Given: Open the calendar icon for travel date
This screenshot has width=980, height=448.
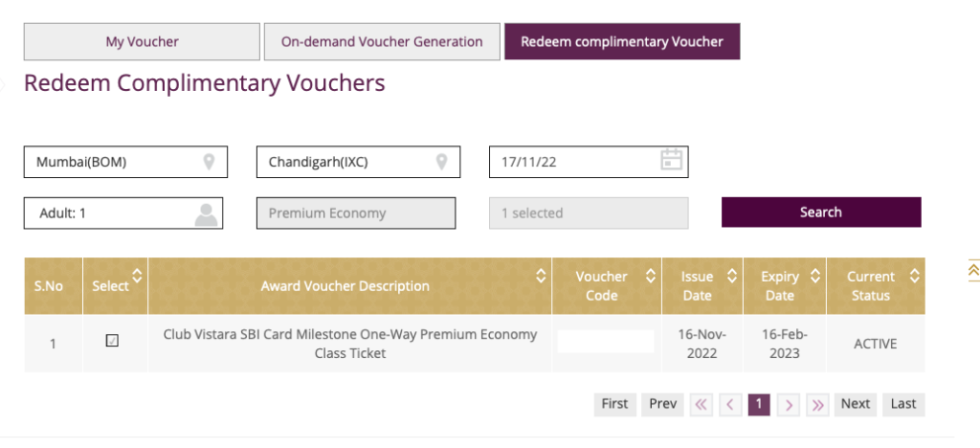Looking at the screenshot, I should click(x=671, y=160).
